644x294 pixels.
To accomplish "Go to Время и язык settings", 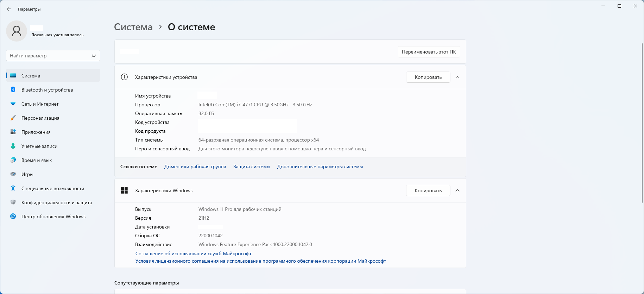I will click(x=53, y=160).
